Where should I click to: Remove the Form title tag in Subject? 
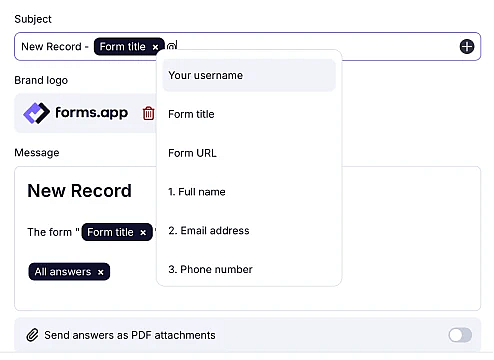[x=155, y=47]
